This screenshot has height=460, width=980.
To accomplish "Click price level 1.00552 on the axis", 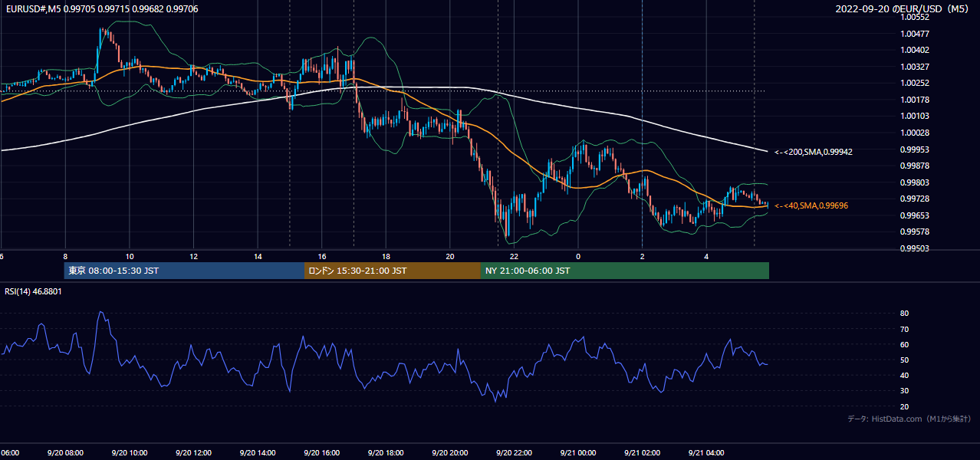I will point(916,17).
